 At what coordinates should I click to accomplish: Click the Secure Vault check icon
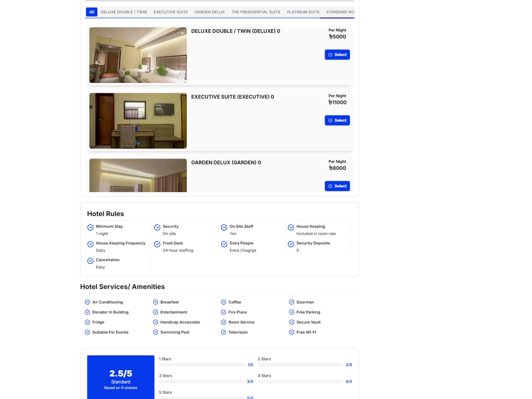292,322
